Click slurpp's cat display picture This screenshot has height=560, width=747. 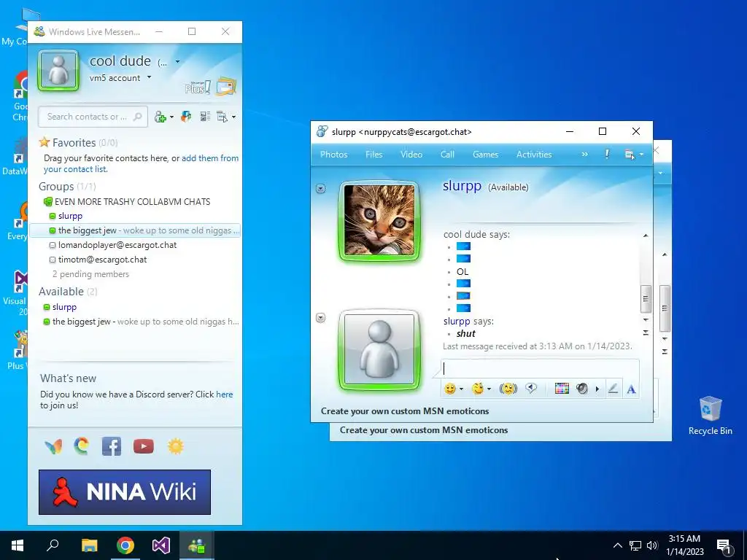(379, 220)
